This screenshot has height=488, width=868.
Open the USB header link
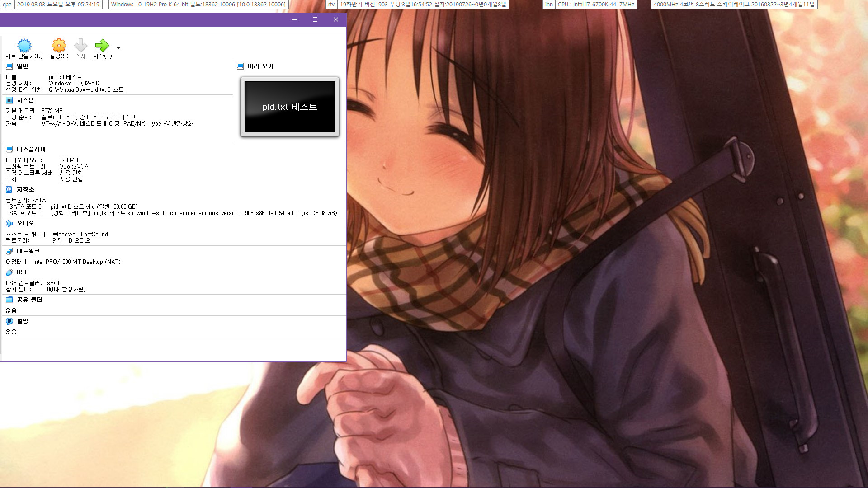click(23, 272)
